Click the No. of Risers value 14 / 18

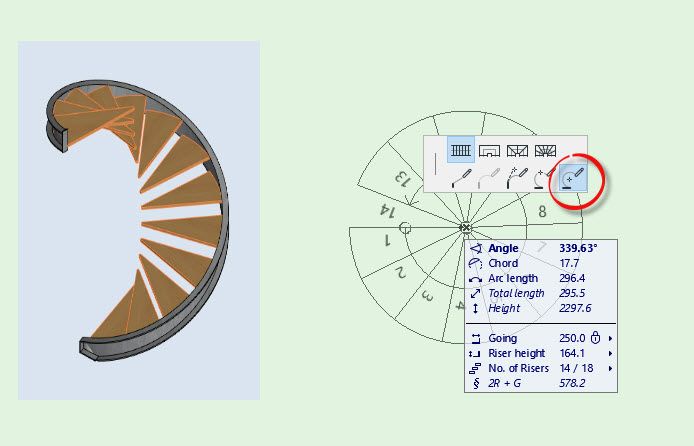pyautogui.click(x=576, y=368)
